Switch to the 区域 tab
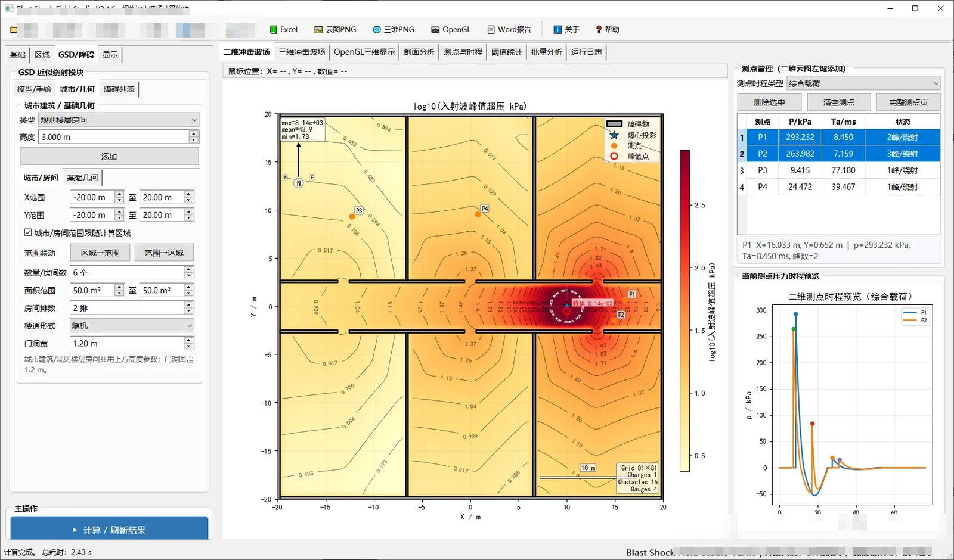The height and width of the screenshot is (560, 954). [42, 55]
